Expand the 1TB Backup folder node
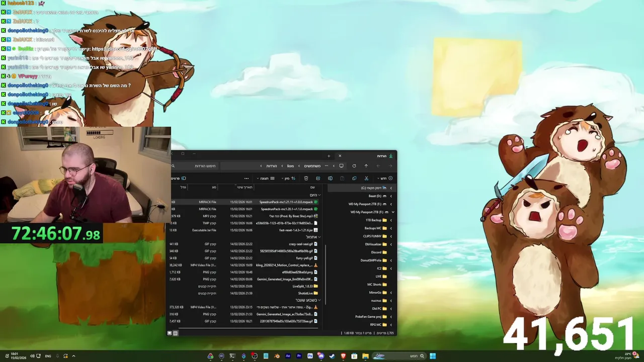Screen dimensions: 644x362 390,220
